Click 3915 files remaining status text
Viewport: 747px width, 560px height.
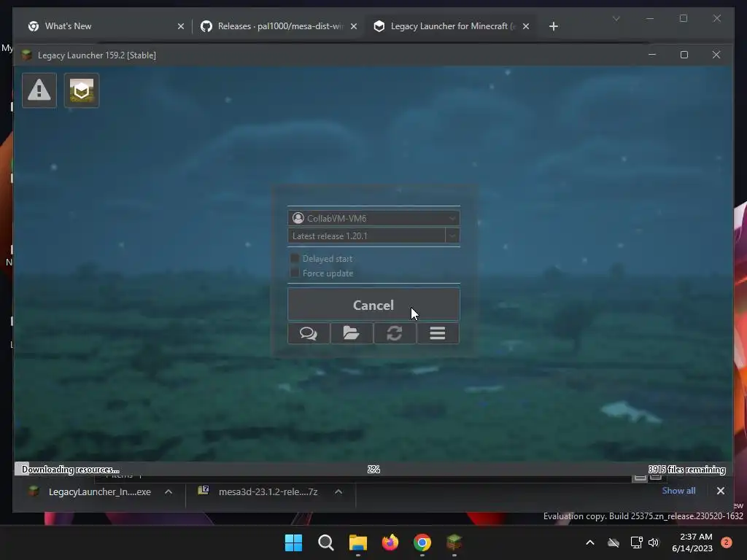coord(686,470)
